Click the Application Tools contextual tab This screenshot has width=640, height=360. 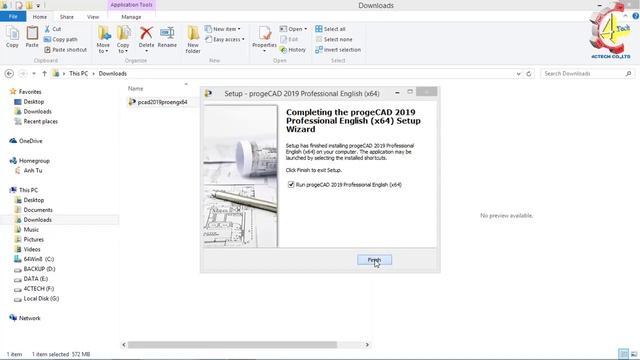[x=131, y=5]
